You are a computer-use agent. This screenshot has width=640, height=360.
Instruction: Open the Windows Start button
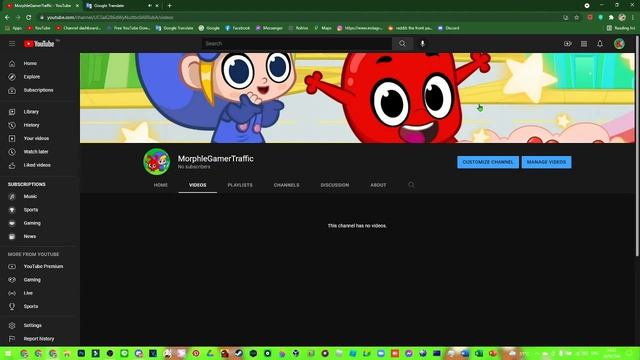click(x=8, y=353)
